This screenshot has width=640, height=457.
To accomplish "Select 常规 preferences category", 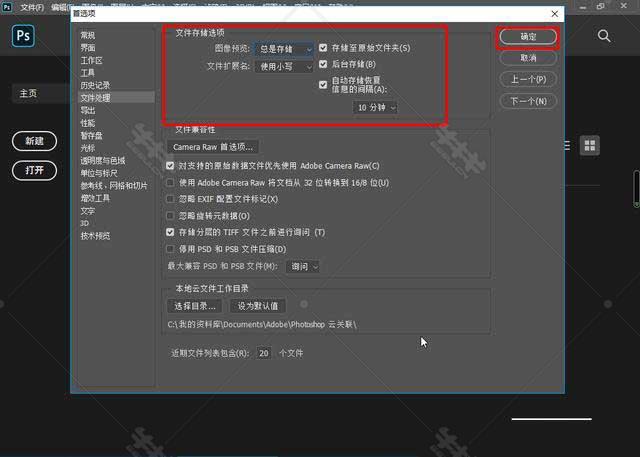I will click(88, 35).
